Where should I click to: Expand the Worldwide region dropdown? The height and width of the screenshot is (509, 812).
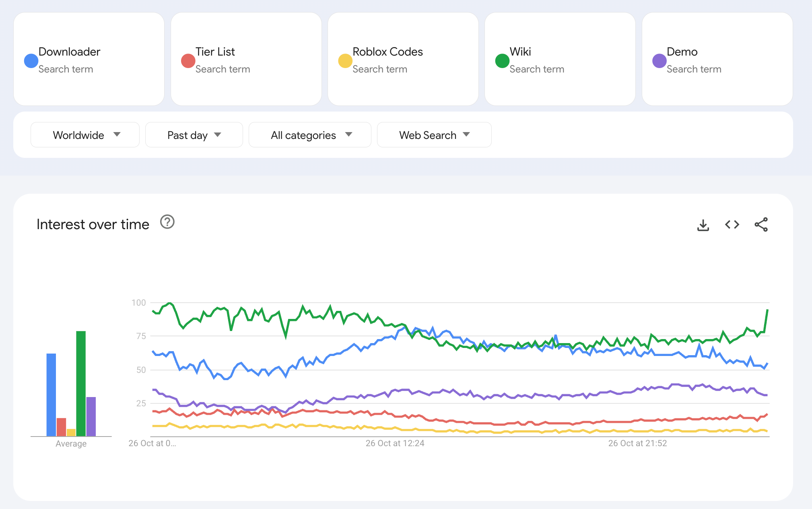tap(85, 135)
